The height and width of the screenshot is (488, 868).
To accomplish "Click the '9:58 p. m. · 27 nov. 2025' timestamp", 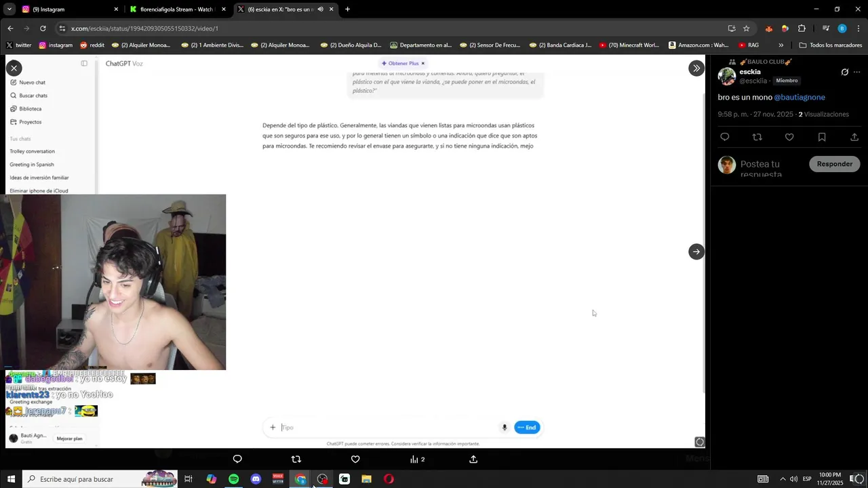I will coord(755,115).
